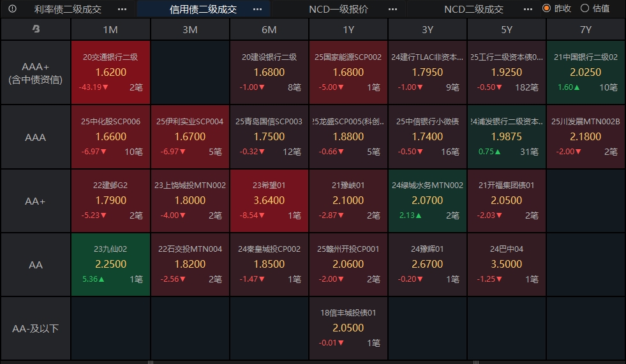Open the 22建邺G2 cell

click(110, 201)
